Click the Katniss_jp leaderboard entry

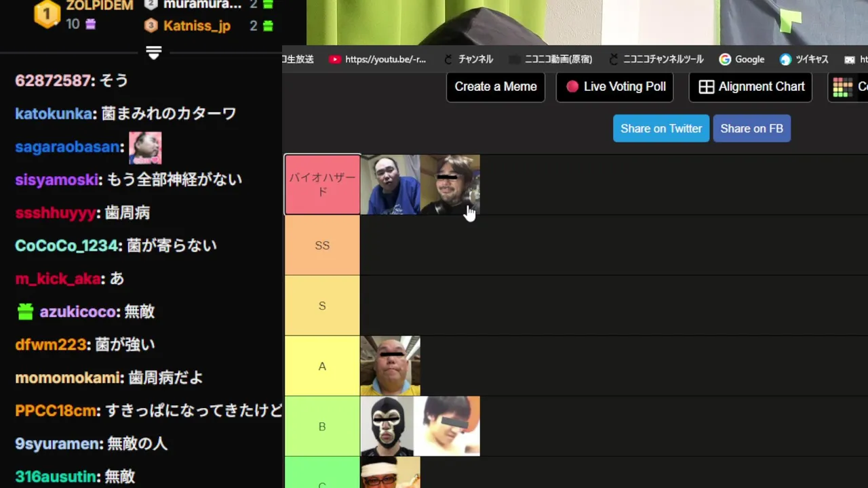point(197,26)
